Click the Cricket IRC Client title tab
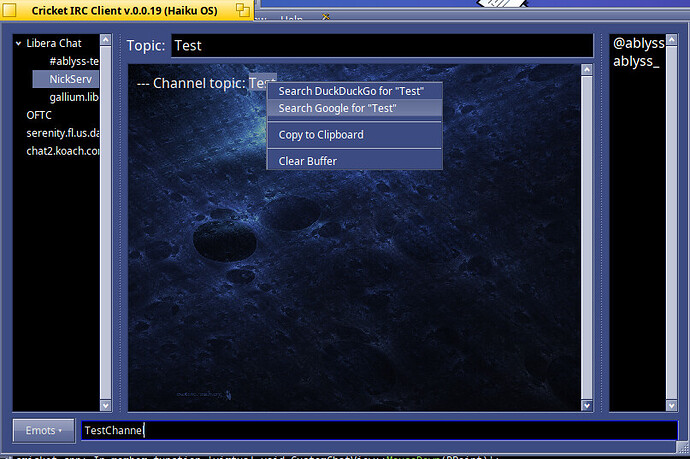 (x=125, y=11)
